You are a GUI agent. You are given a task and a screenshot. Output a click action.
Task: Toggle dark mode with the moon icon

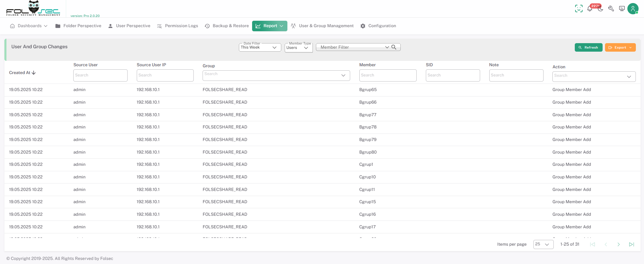601,9
